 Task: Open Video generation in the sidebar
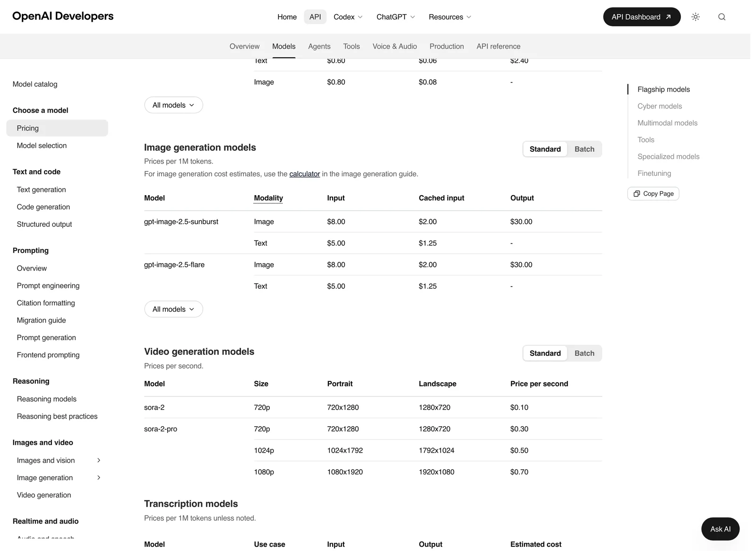tap(44, 495)
